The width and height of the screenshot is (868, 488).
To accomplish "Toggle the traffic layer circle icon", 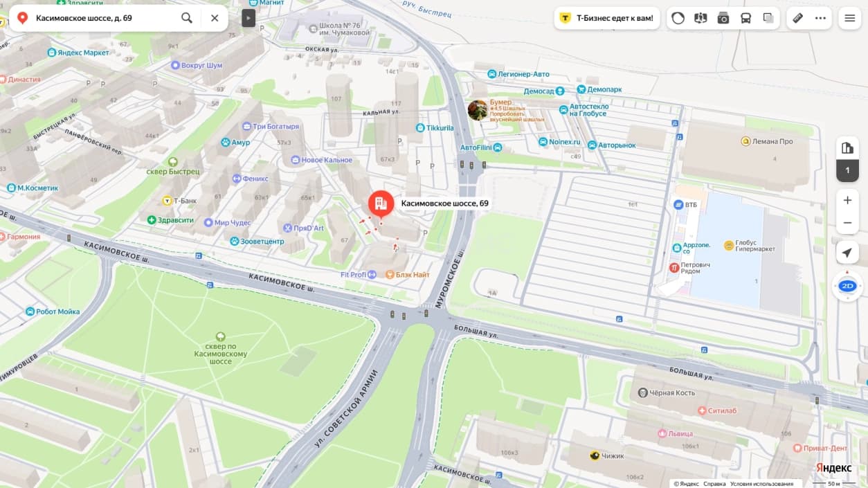I will 678,18.
